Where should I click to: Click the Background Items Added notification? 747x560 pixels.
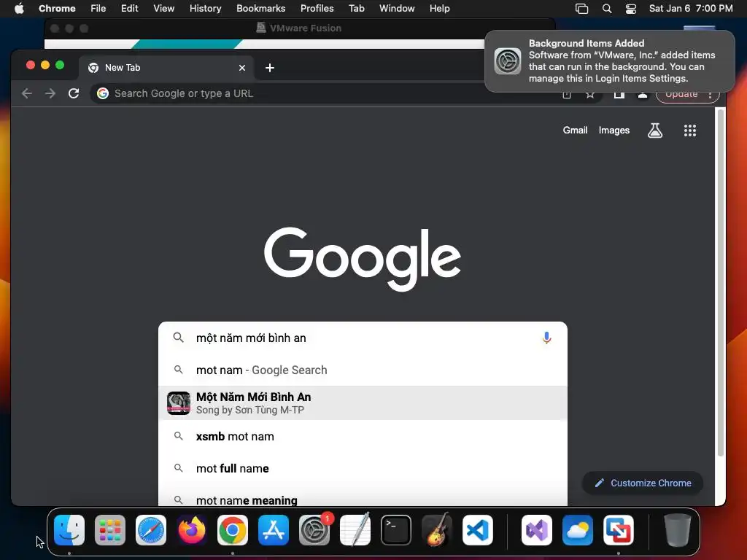click(x=610, y=61)
